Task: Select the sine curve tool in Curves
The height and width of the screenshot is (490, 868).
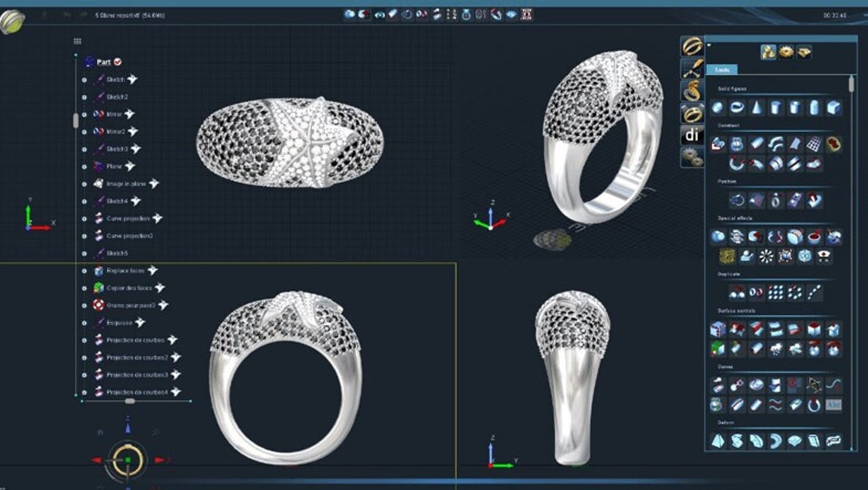Action: pyautogui.click(x=834, y=386)
